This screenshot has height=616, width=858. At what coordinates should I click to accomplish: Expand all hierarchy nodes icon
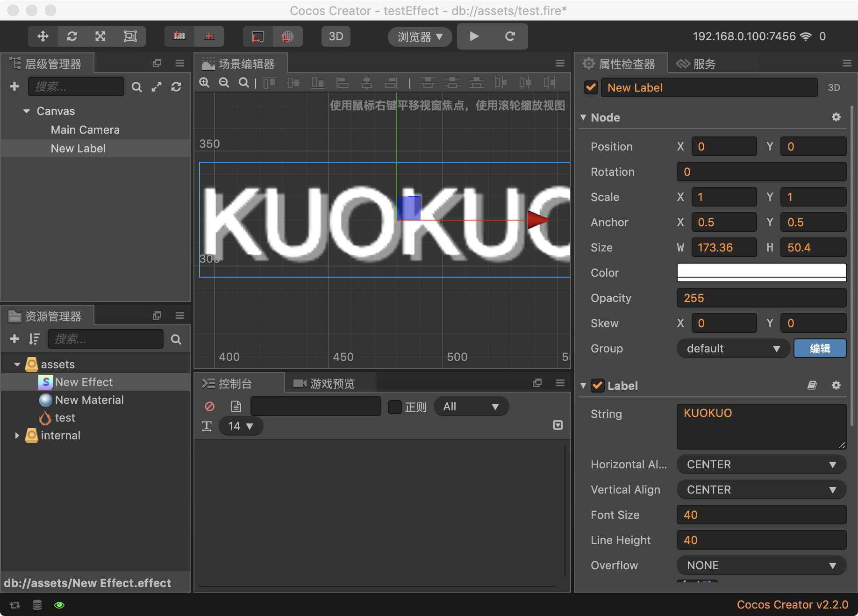pos(157,87)
